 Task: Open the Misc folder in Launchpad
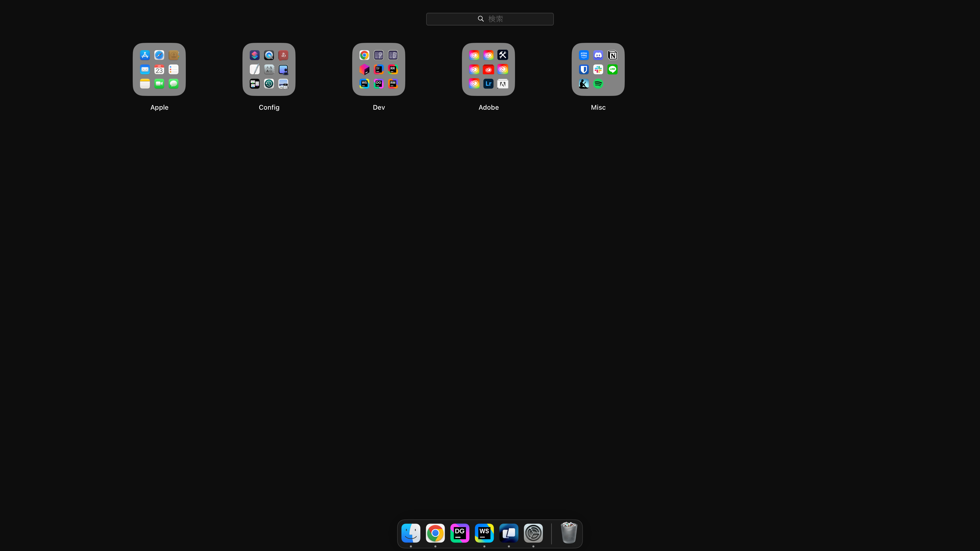click(x=598, y=69)
